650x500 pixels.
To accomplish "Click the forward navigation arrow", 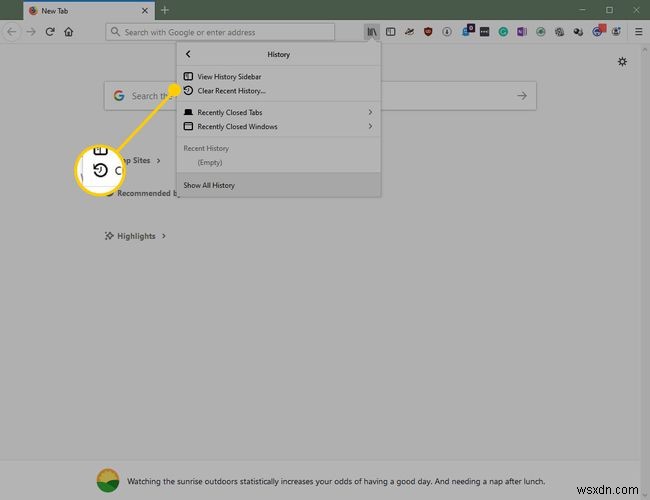I will point(31,32).
